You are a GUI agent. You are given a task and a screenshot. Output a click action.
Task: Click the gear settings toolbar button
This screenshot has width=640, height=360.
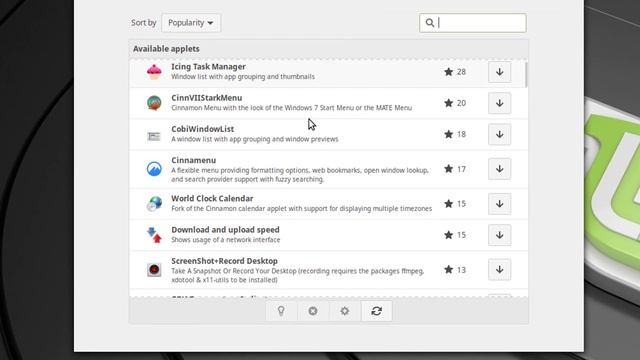coord(345,311)
